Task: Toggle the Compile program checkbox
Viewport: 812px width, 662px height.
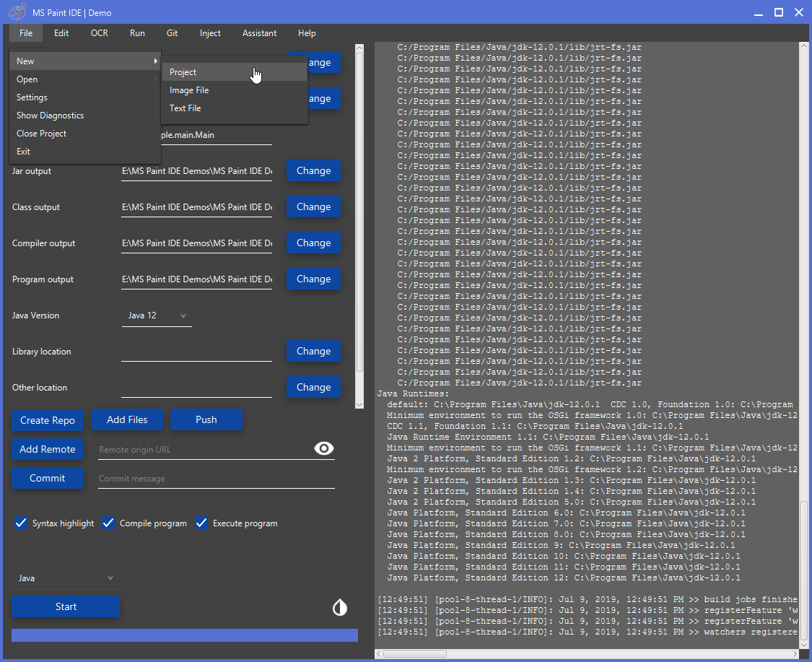Action: (x=108, y=523)
